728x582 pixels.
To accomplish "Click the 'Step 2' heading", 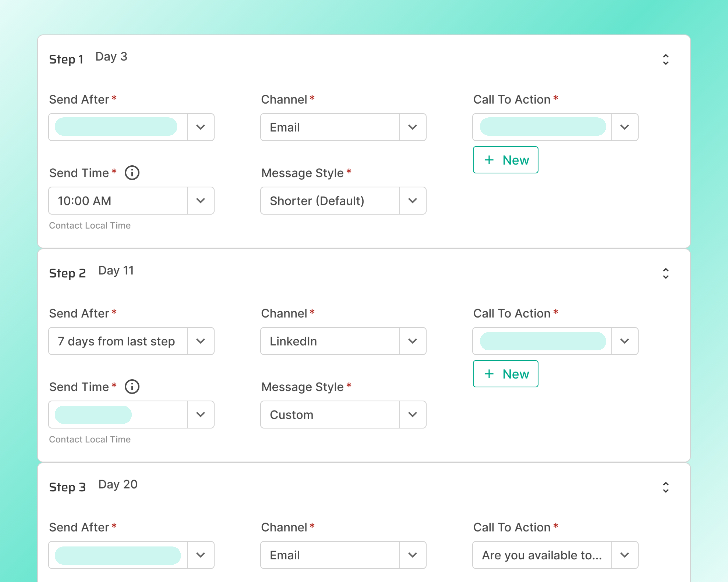I will [x=68, y=273].
